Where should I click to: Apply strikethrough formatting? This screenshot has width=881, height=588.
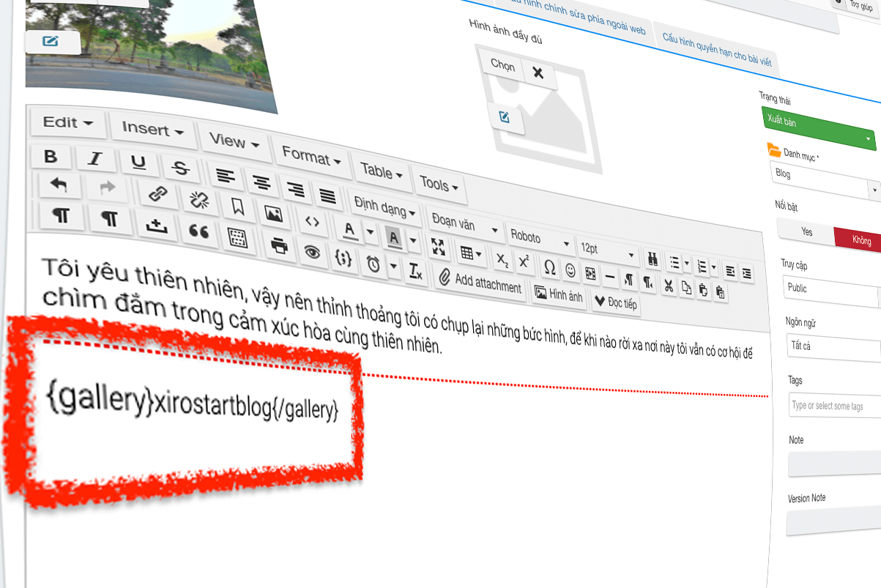[x=180, y=168]
